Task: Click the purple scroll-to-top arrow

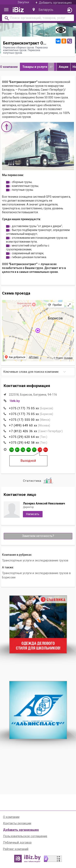Action: tap(7, 127)
